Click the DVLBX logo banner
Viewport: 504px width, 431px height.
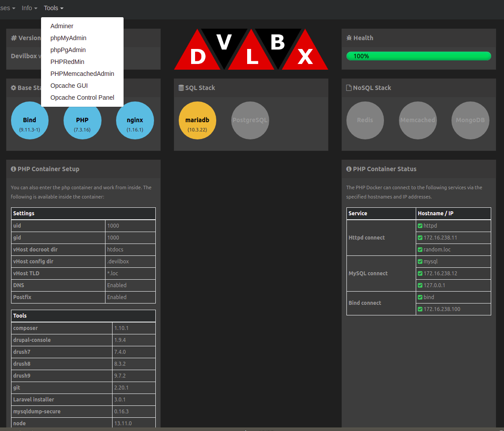coord(251,49)
